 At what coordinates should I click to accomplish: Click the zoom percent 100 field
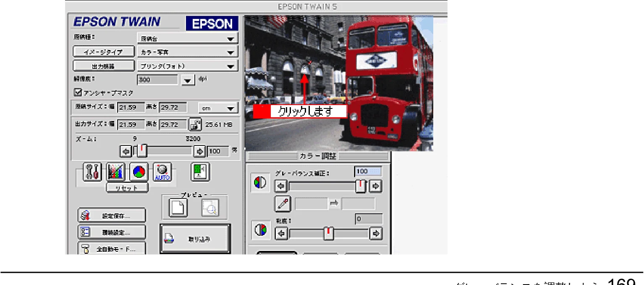218,150
